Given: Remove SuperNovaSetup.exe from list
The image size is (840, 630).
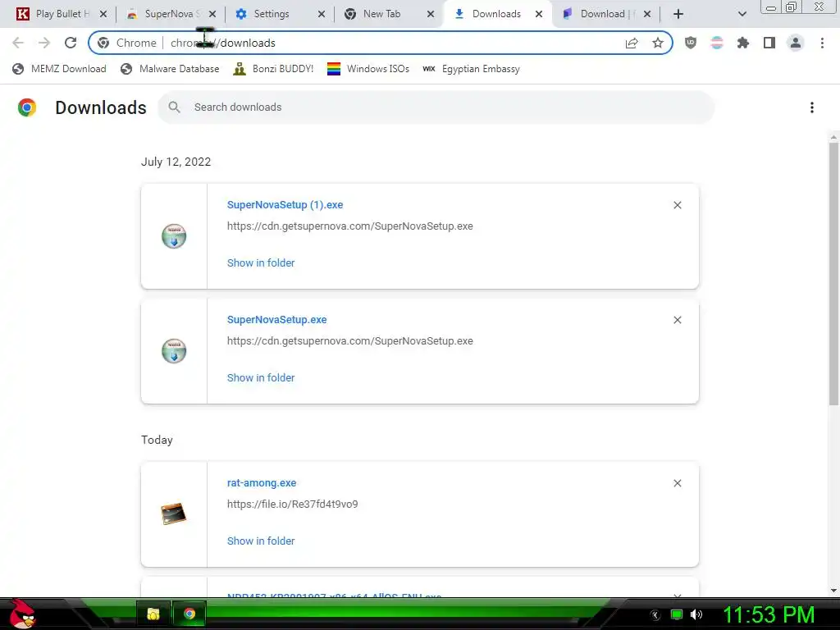Looking at the screenshot, I should (677, 320).
